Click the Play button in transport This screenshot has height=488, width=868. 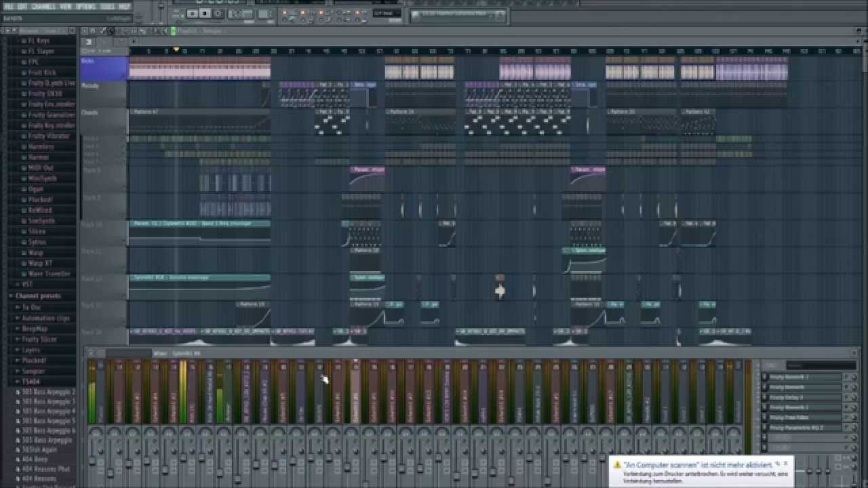pyautogui.click(x=193, y=13)
